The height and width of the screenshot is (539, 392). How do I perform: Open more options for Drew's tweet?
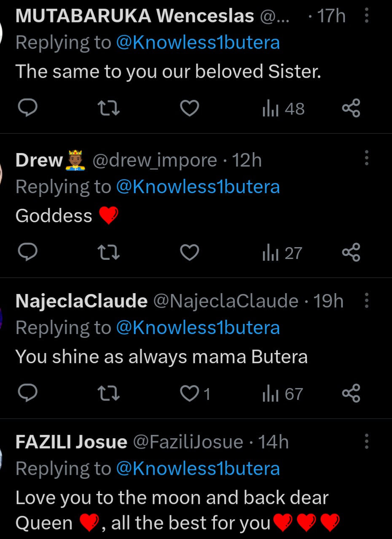[366, 158]
